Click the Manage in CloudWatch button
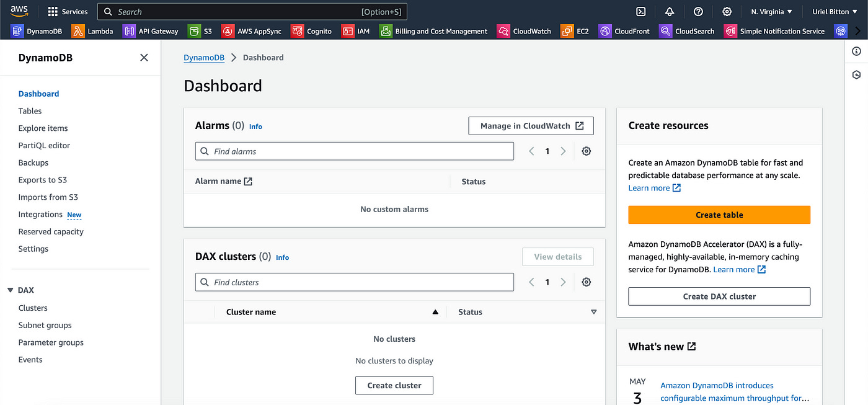This screenshot has width=868, height=405. pos(531,126)
